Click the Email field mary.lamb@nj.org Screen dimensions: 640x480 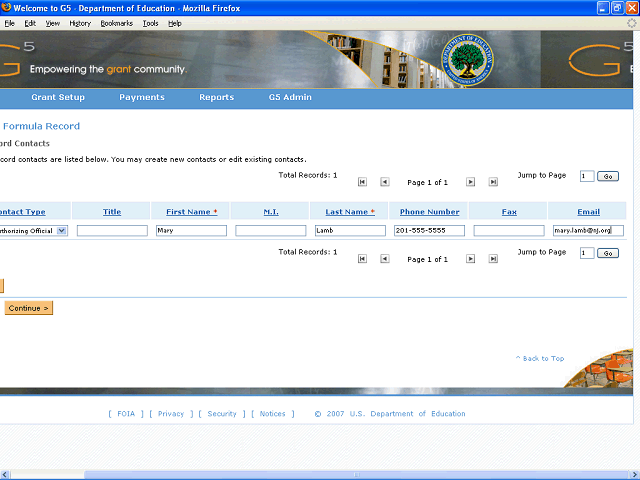click(588, 231)
